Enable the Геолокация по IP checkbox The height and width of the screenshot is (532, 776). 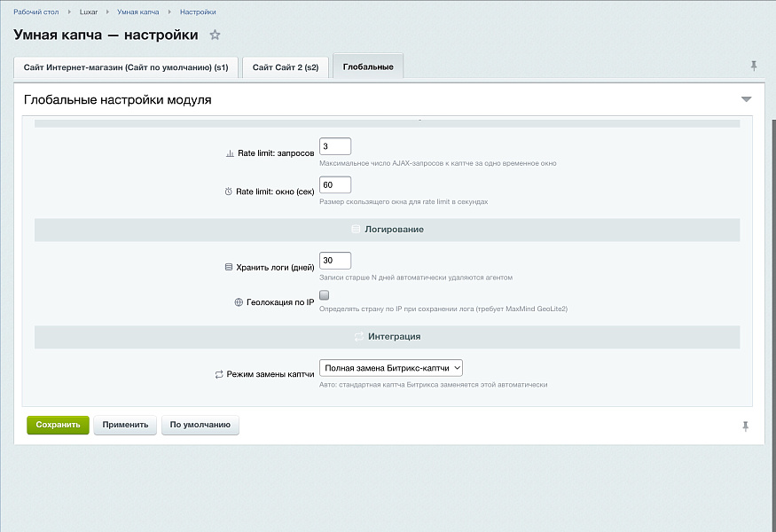tap(325, 295)
